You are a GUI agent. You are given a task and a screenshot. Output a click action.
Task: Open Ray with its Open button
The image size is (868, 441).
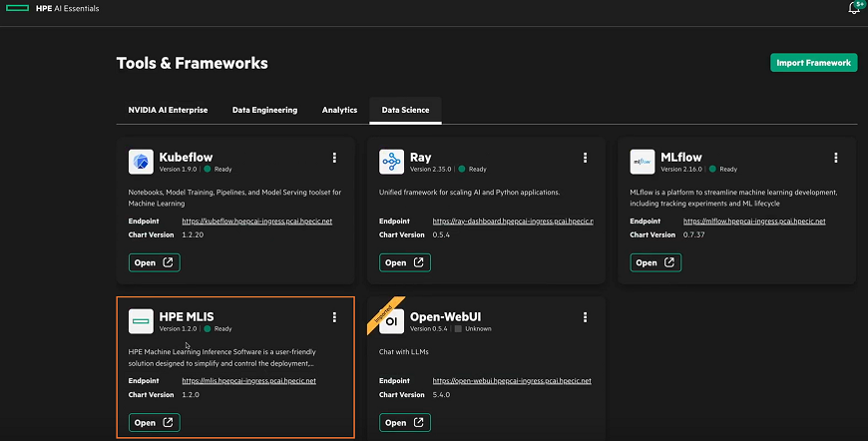tap(405, 262)
